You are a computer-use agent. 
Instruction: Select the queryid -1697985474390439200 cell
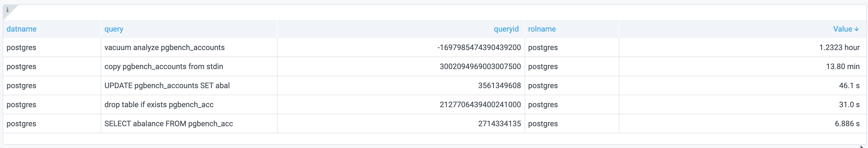[479, 48]
